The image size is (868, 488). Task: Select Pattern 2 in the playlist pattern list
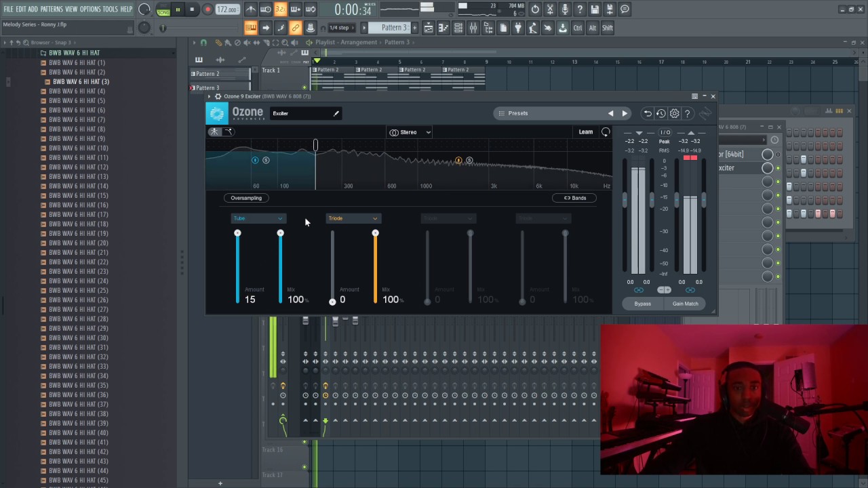click(x=219, y=73)
